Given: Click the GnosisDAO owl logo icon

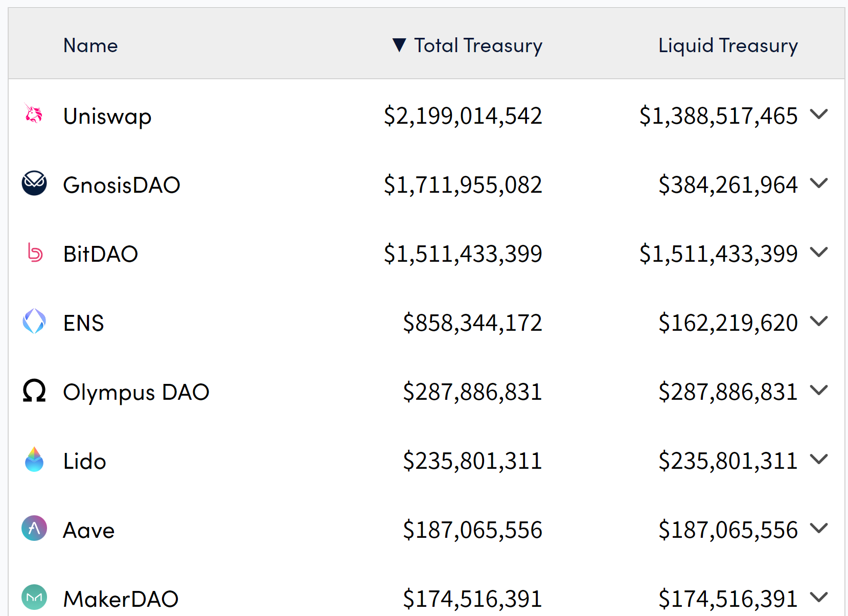Looking at the screenshot, I should (34, 183).
